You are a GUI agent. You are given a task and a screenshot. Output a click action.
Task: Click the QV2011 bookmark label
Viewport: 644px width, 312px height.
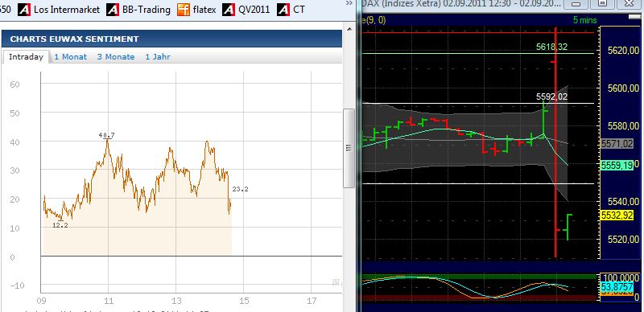pos(254,10)
